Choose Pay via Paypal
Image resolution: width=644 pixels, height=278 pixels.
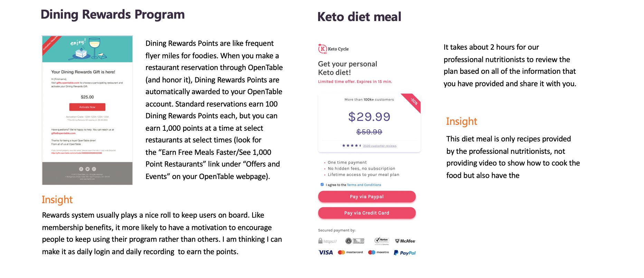click(367, 197)
